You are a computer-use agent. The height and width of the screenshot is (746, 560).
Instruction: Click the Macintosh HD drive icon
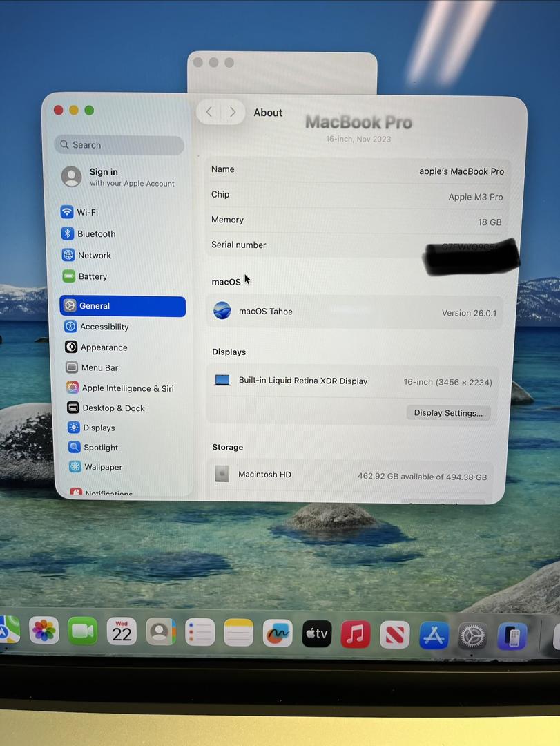pos(222,474)
